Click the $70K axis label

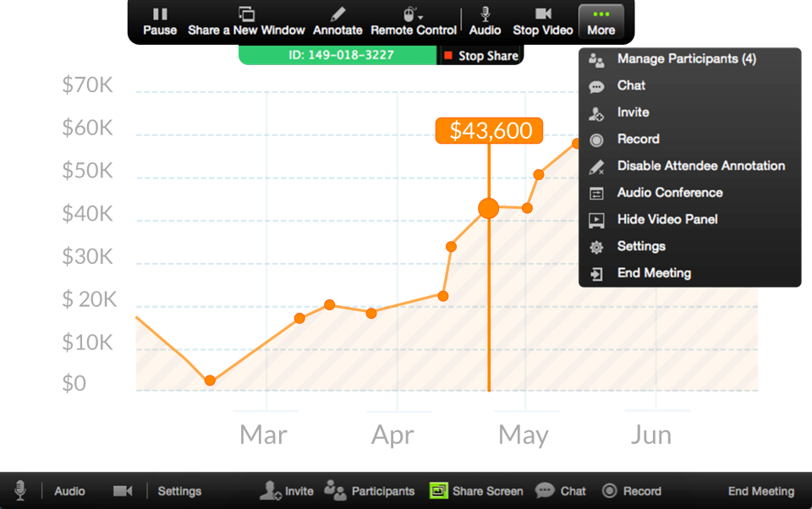(x=87, y=85)
